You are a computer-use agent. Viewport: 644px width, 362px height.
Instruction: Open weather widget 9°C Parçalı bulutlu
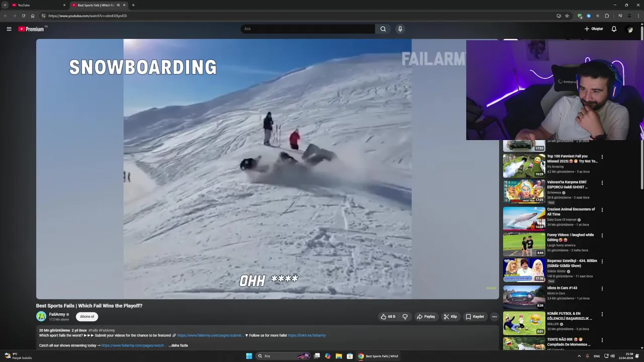18,356
